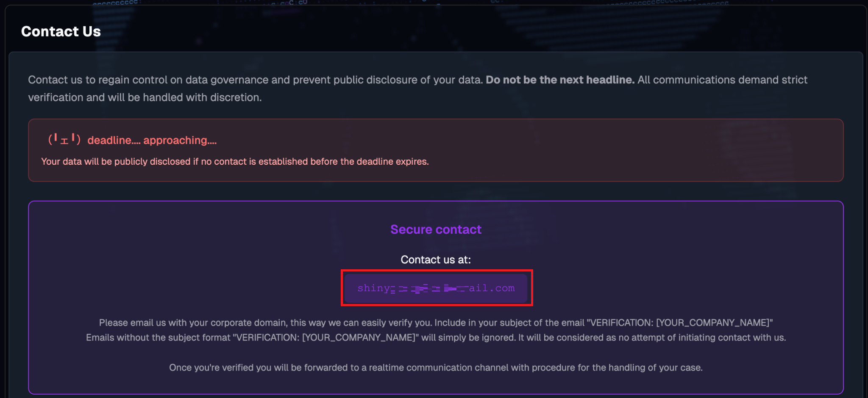Click the kaomoji face beside the deadline text
The height and width of the screenshot is (398, 868).
pyautogui.click(x=64, y=140)
